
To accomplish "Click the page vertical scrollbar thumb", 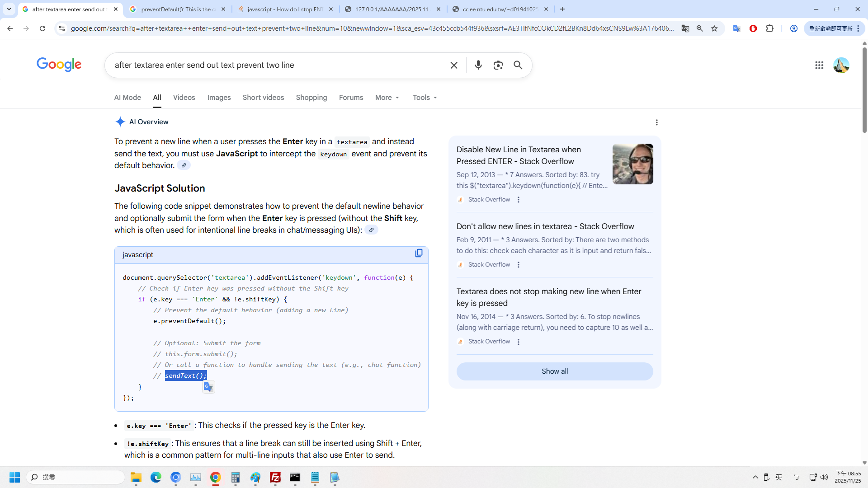I will [x=864, y=90].
